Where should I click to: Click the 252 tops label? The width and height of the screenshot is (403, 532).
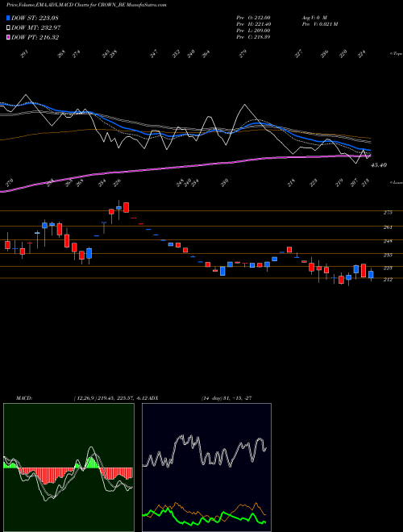[176, 54]
